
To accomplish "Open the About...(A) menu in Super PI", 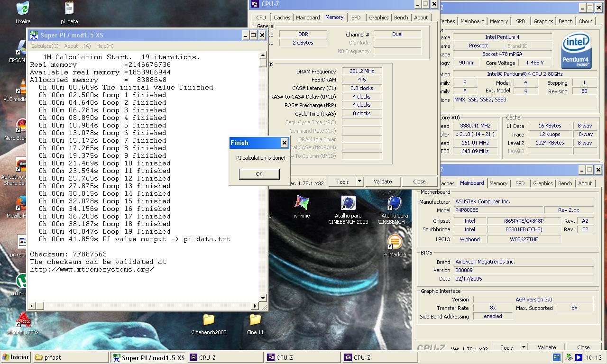I will (77, 46).
